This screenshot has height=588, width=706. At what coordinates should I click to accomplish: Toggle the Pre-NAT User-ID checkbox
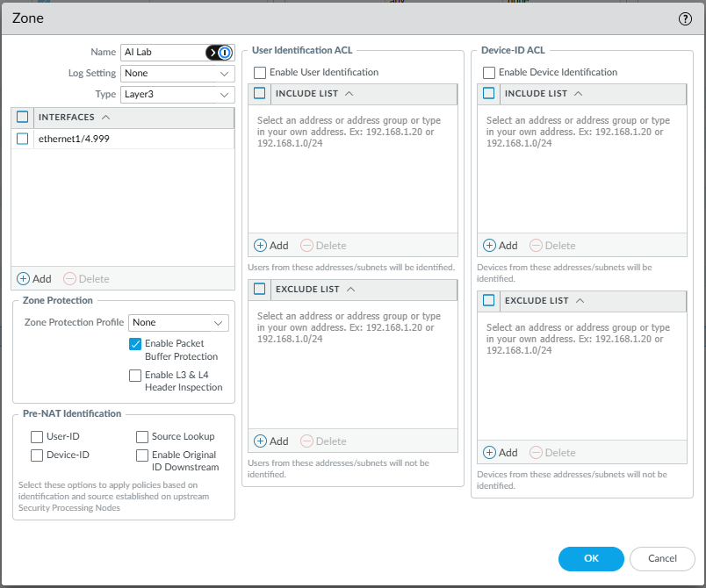pyautogui.click(x=37, y=437)
